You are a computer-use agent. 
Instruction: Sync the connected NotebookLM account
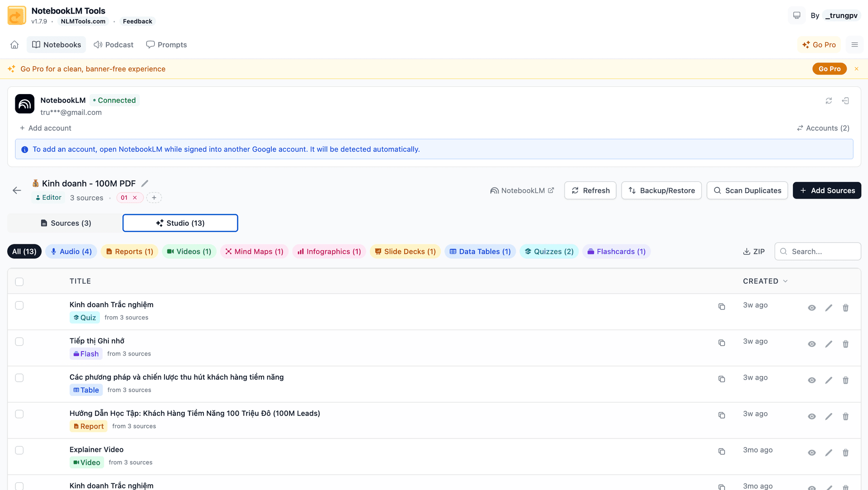829,100
